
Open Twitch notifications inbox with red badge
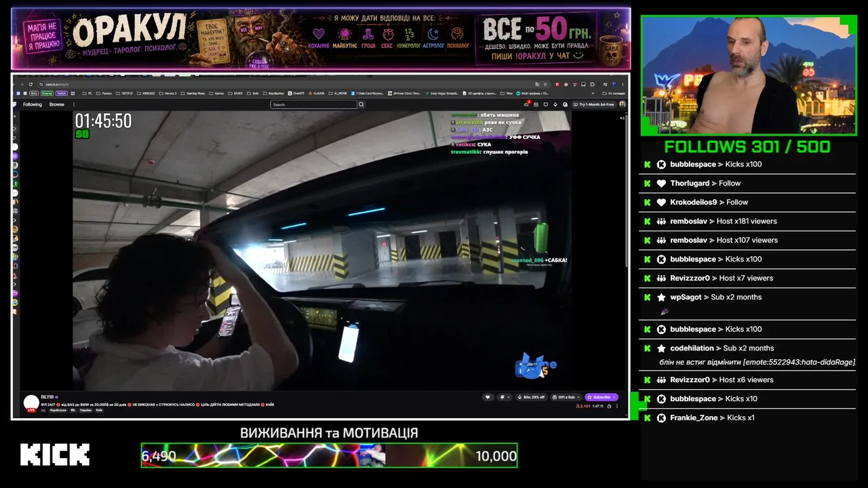click(527, 104)
